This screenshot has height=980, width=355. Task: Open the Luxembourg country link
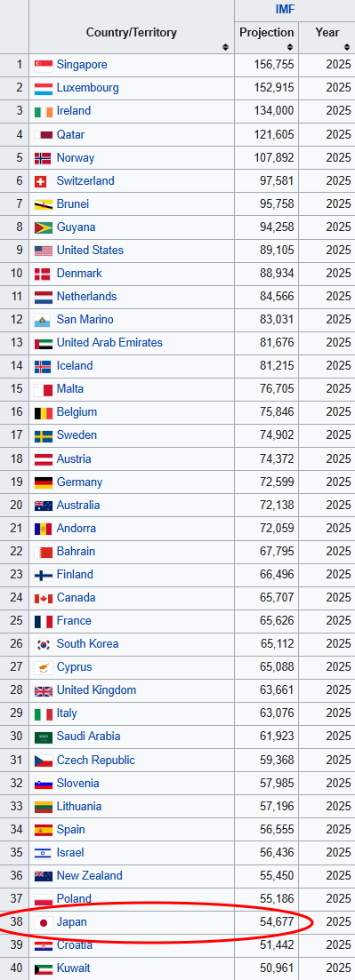pyautogui.click(x=88, y=88)
